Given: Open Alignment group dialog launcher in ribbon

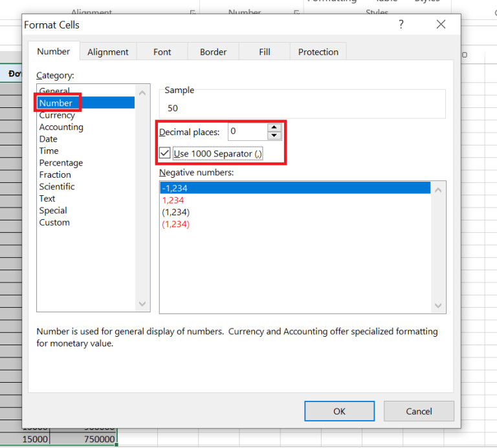Looking at the screenshot, I should click(x=193, y=12).
